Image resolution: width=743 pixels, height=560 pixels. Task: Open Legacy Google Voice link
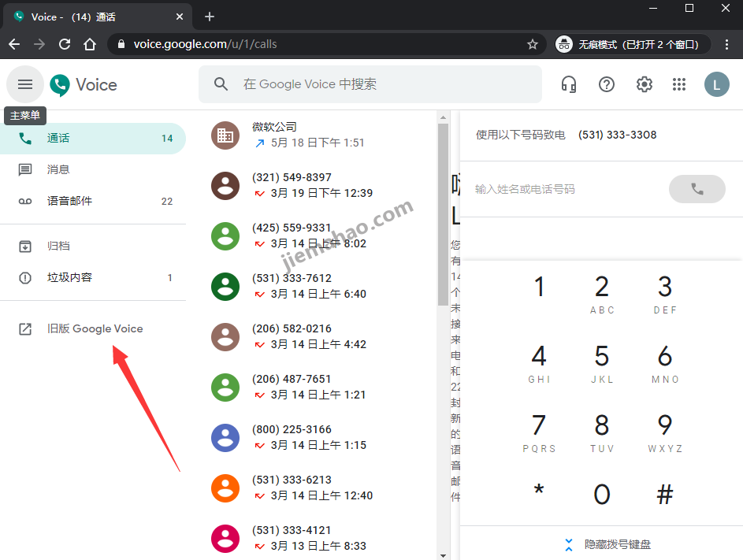[95, 328]
